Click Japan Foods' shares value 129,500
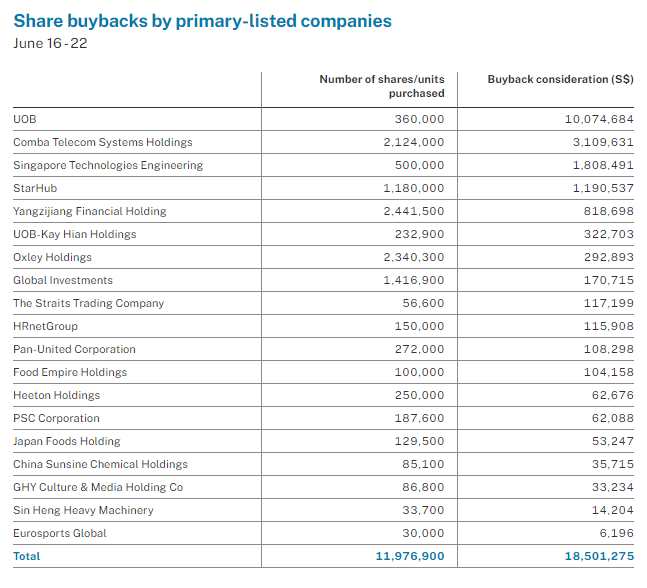The image size is (647, 588). point(419,442)
